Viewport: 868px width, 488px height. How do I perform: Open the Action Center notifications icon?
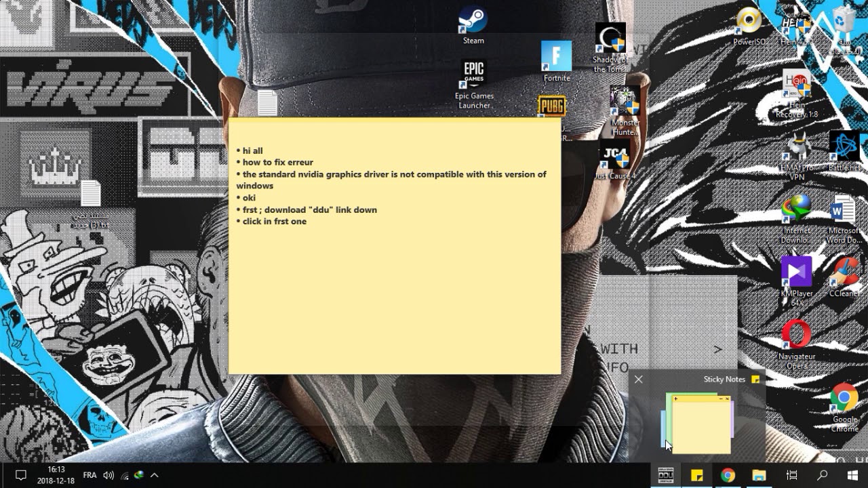pyautogui.click(x=20, y=475)
